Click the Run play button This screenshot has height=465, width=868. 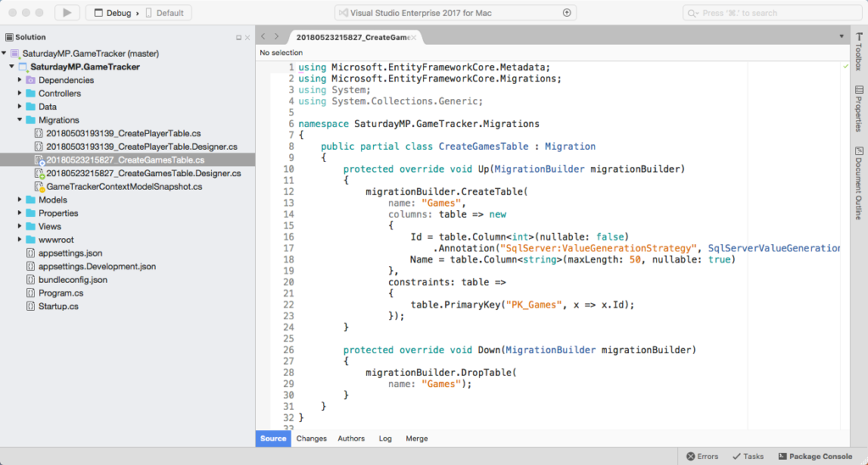(x=67, y=13)
